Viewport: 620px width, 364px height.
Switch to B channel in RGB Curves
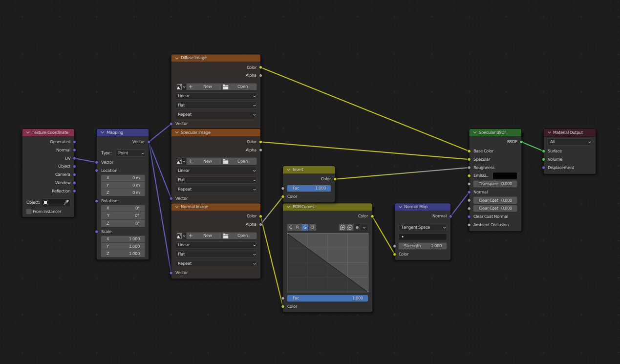(x=313, y=227)
